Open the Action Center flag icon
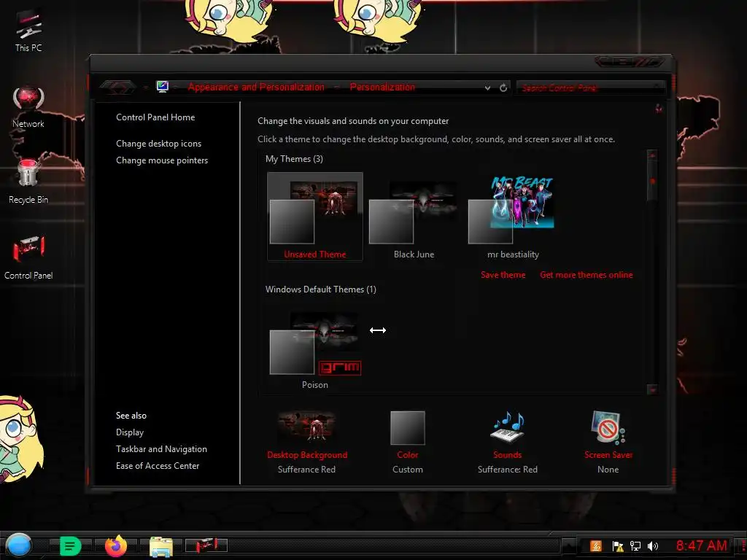747x560 pixels. pyautogui.click(x=617, y=545)
